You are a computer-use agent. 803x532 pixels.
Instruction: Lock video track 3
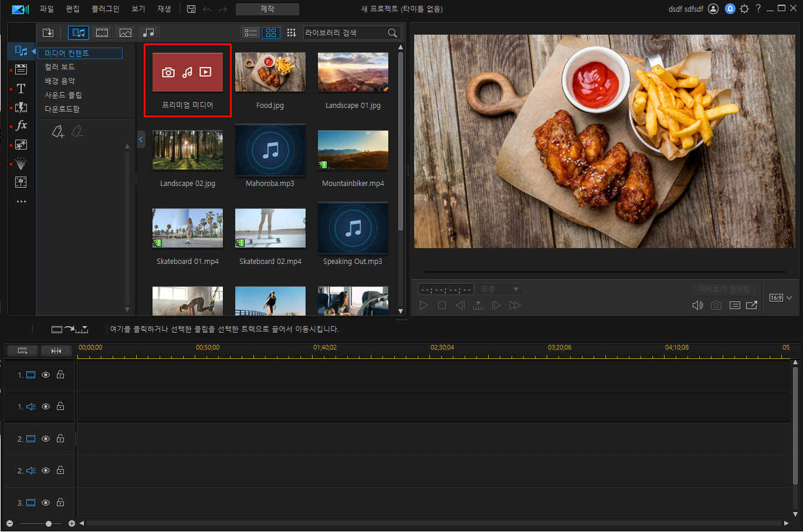point(60,503)
